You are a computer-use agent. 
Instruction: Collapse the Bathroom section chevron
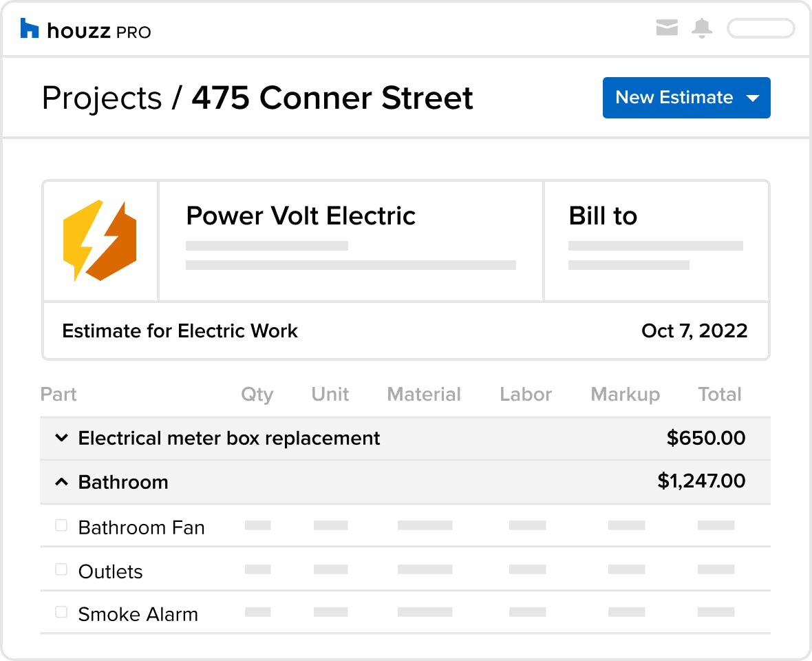61,482
